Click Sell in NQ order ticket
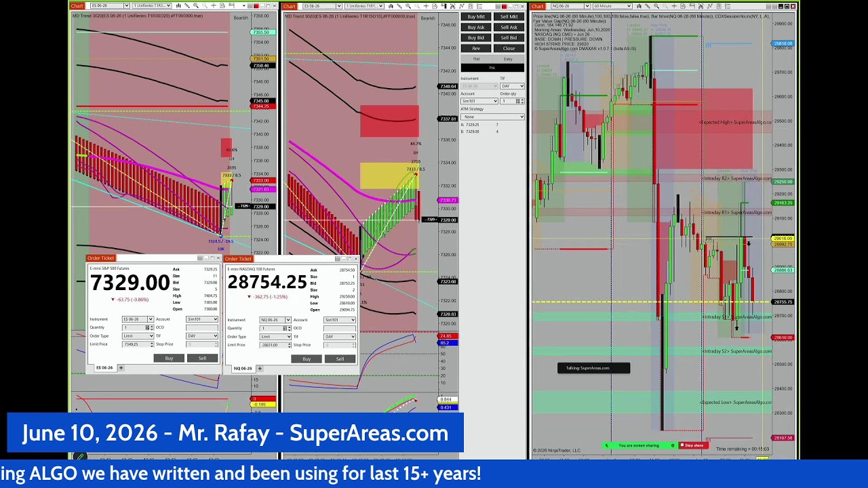This screenshot has height=488, width=868. click(x=340, y=359)
